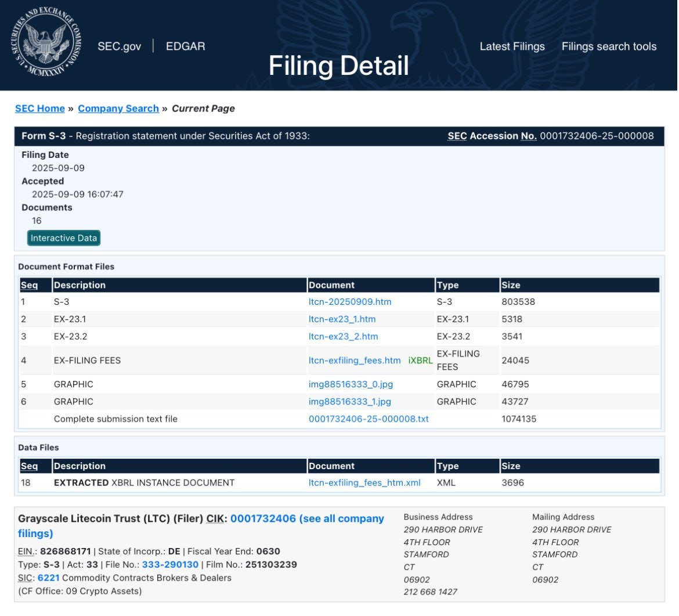Click the SEC seal logo
Screen dimensions: 679x616
(x=46, y=42)
